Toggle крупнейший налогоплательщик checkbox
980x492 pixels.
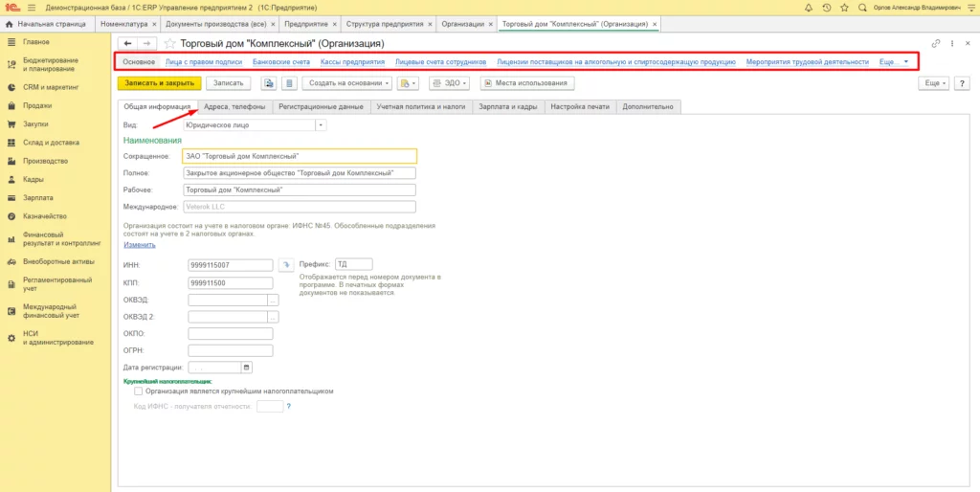click(x=139, y=392)
